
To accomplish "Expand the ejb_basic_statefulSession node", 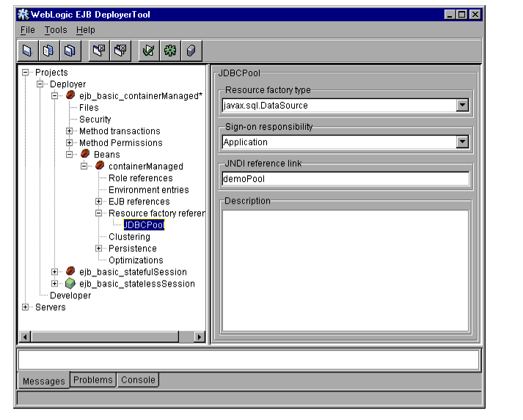I will pyautogui.click(x=54, y=272).
